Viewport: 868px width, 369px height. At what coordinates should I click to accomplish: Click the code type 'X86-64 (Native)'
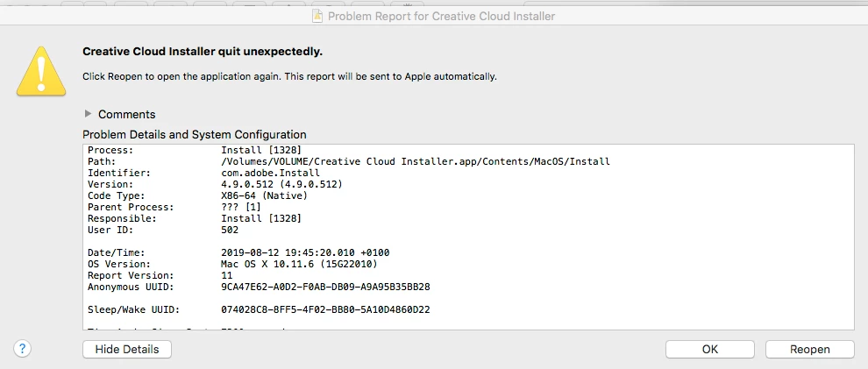point(264,195)
